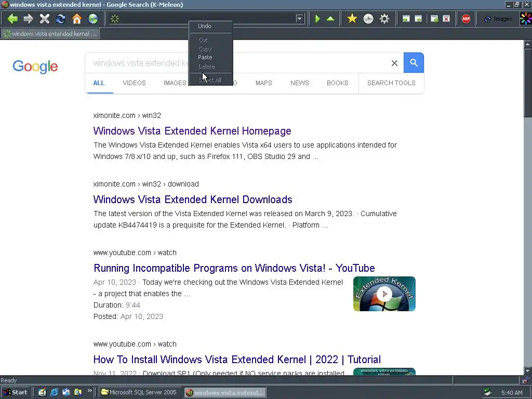Screen dimensions: 532x399
Task: Click the green Up triangle icon
Action: point(330,19)
